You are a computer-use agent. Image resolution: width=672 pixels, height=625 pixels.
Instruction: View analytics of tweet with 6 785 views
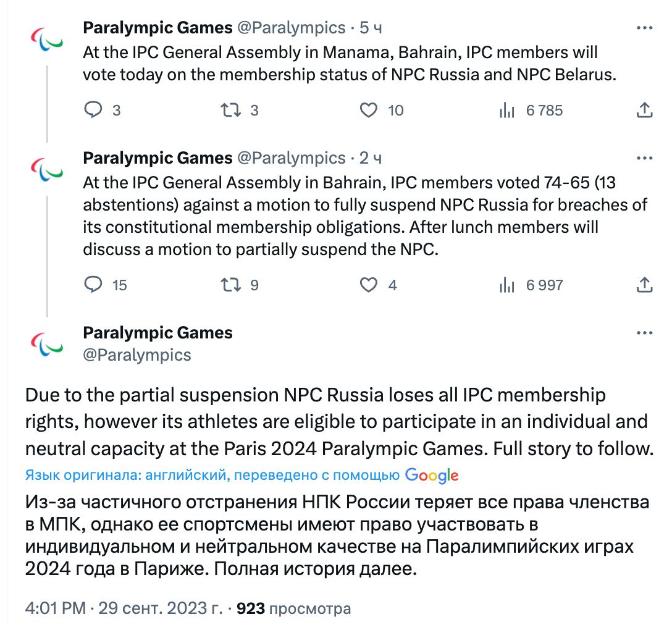pos(507,111)
